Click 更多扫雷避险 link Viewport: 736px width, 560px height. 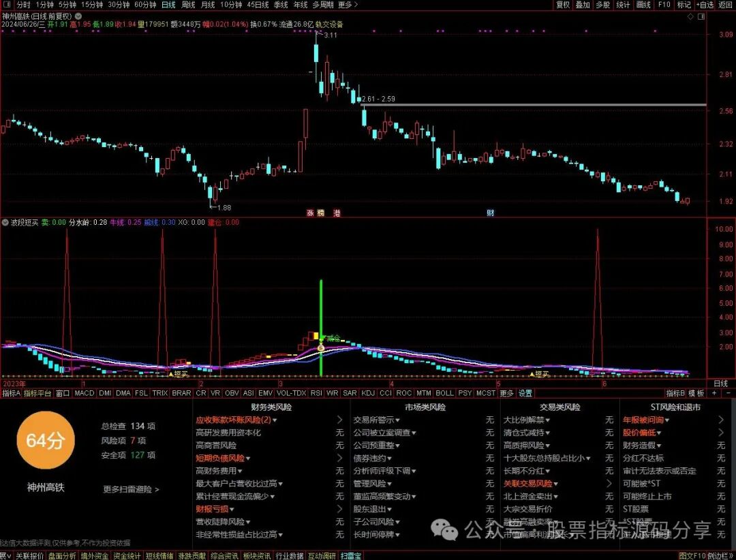pos(131,489)
